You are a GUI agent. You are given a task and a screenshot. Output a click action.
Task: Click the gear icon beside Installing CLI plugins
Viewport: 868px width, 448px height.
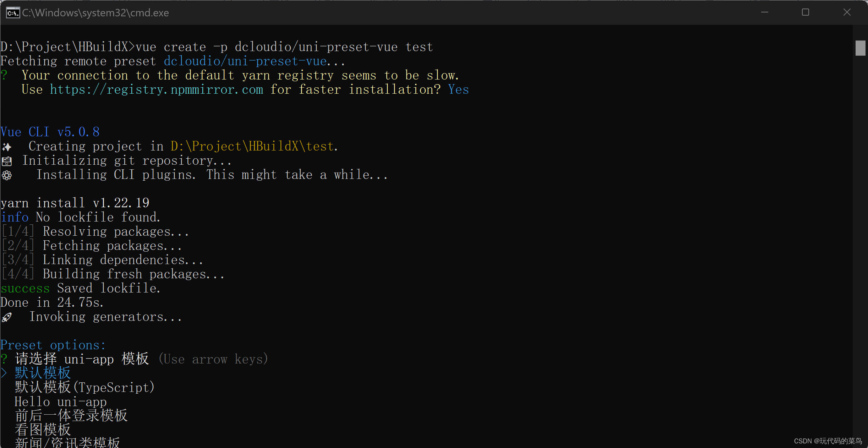pyautogui.click(x=7, y=175)
